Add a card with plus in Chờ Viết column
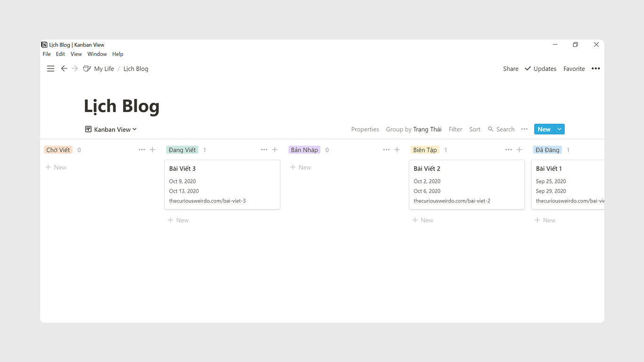 point(152,150)
